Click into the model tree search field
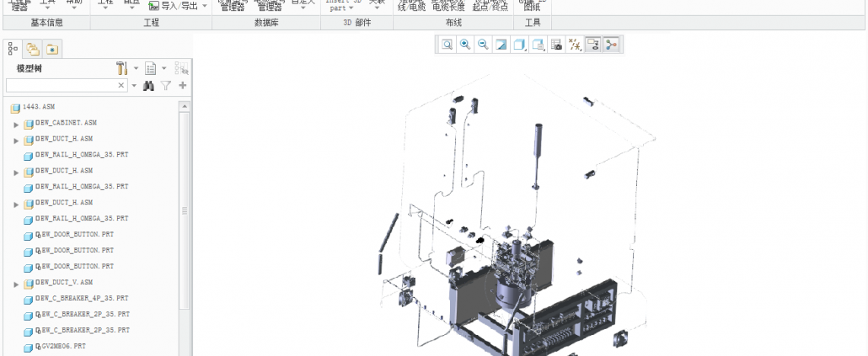The height and width of the screenshot is (356, 868). (61, 85)
